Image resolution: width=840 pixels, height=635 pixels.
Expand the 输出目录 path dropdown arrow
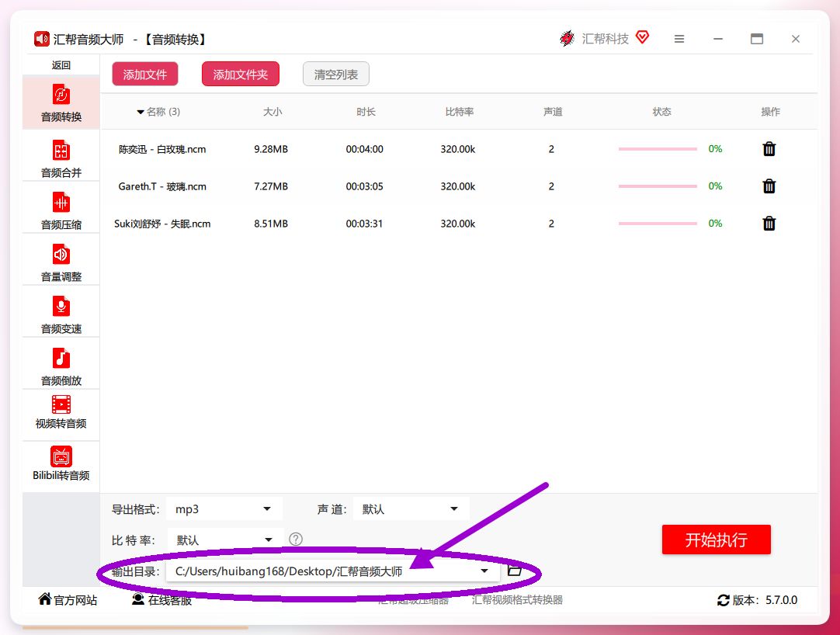[484, 571]
